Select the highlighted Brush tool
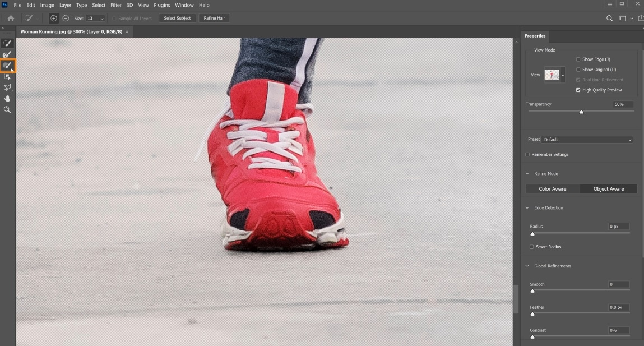 [7, 66]
